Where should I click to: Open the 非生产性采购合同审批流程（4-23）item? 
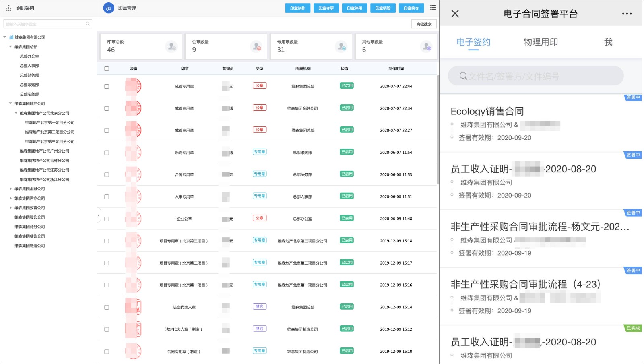point(541,296)
